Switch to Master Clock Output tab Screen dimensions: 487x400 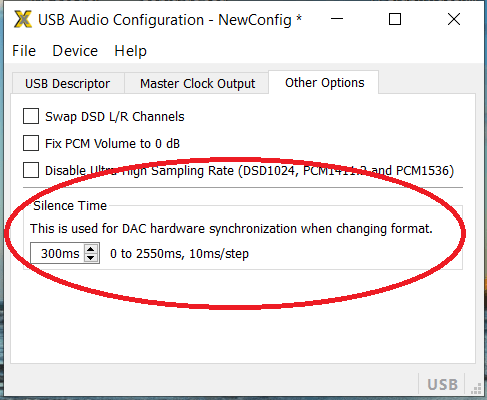click(197, 83)
